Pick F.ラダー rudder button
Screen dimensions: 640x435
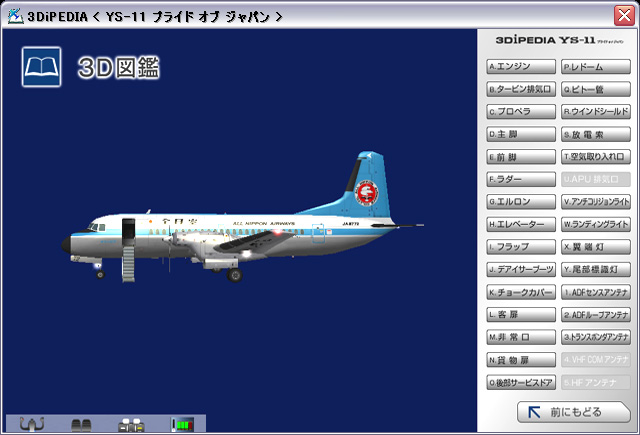[x=521, y=179]
